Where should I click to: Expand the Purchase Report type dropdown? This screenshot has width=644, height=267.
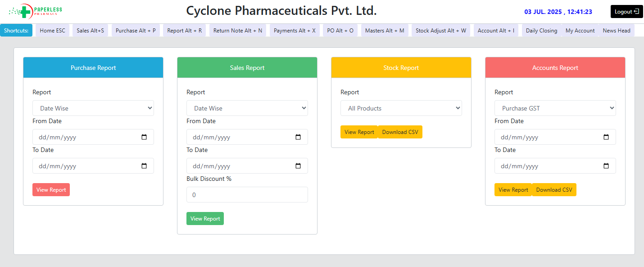[x=93, y=108]
